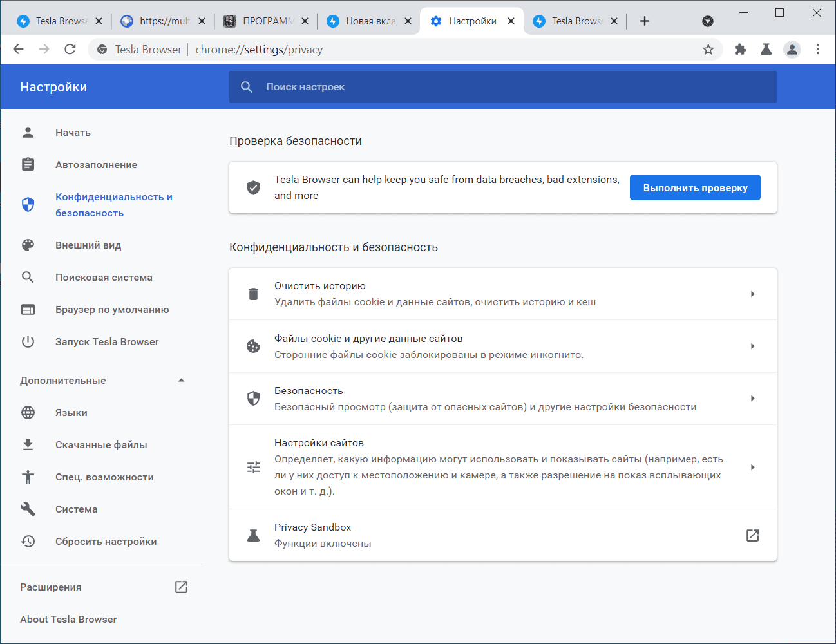
Task: Select Внешний вид in the sidebar
Action: (x=88, y=245)
